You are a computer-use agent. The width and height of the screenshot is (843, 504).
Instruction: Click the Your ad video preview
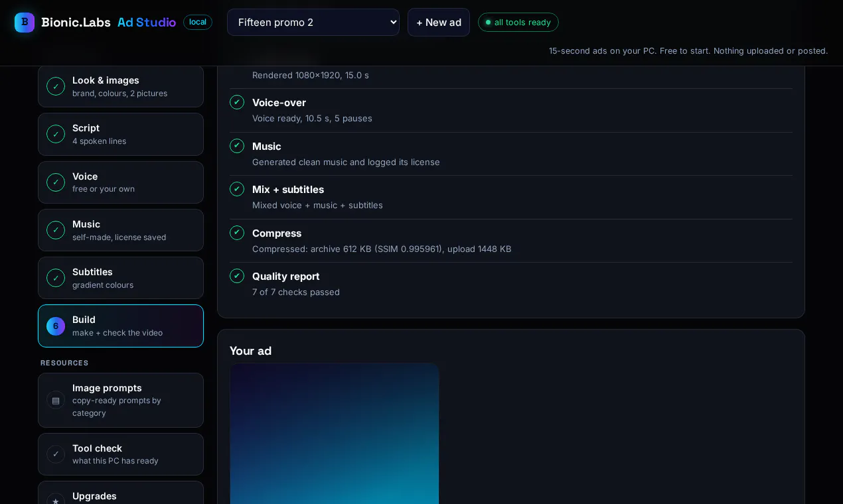335,433
